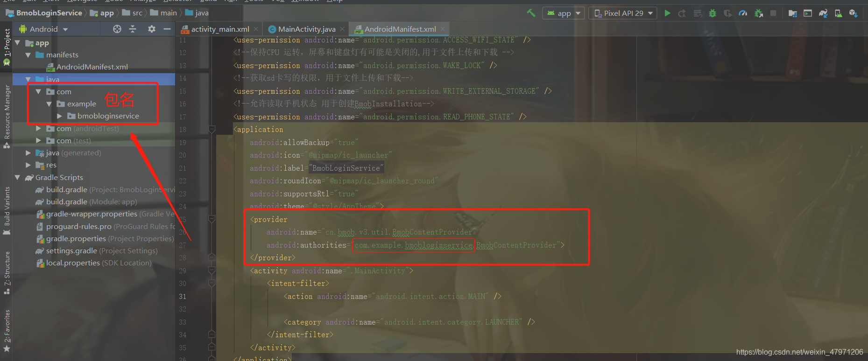Fold the application tag at line 18

point(212,129)
